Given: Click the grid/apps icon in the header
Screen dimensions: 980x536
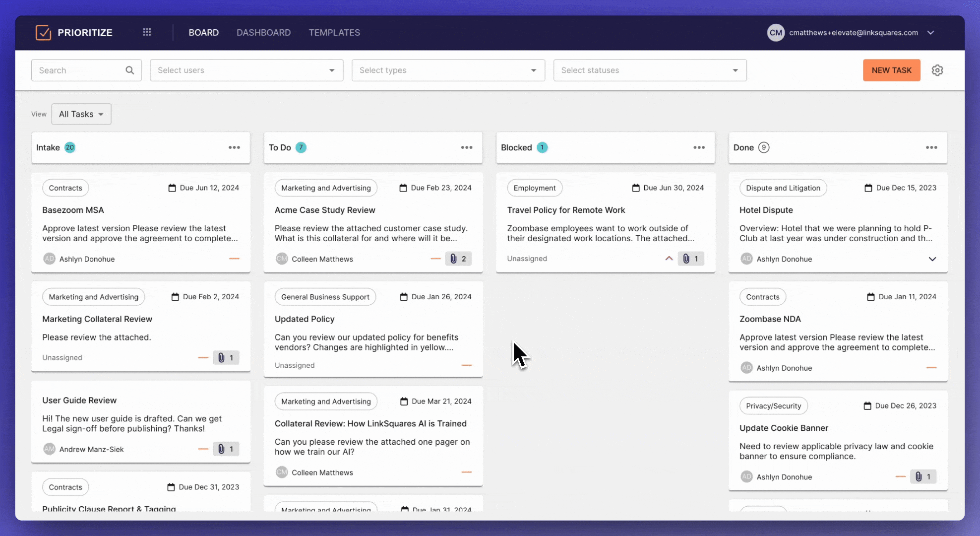Looking at the screenshot, I should click(x=146, y=32).
